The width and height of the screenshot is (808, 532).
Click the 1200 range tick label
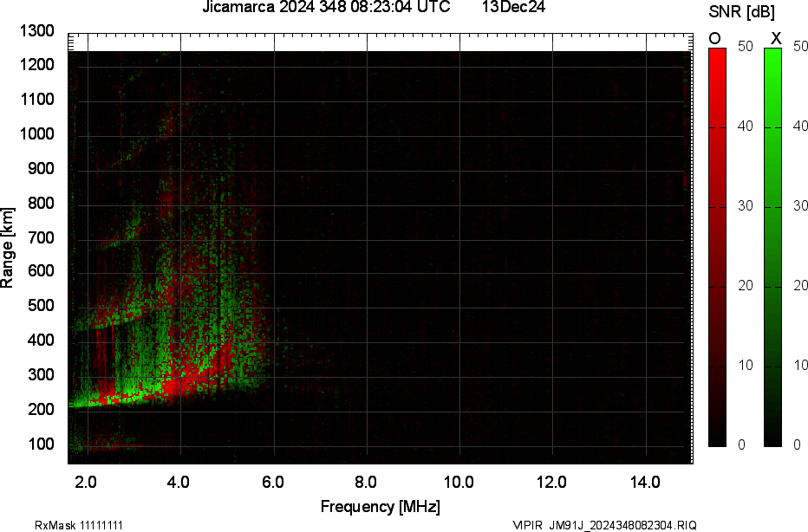pyautogui.click(x=36, y=65)
